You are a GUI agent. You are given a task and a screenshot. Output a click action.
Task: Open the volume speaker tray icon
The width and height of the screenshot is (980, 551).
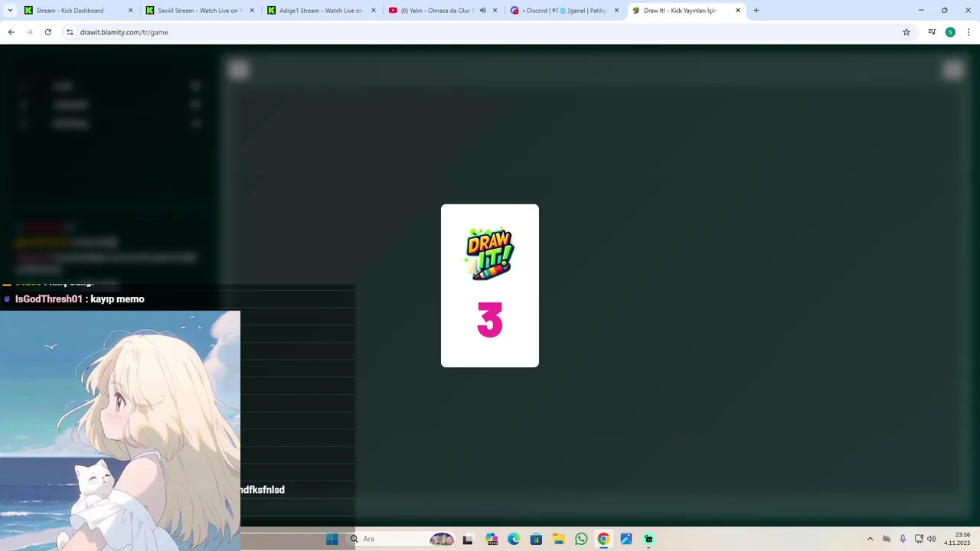click(x=932, y=539)
